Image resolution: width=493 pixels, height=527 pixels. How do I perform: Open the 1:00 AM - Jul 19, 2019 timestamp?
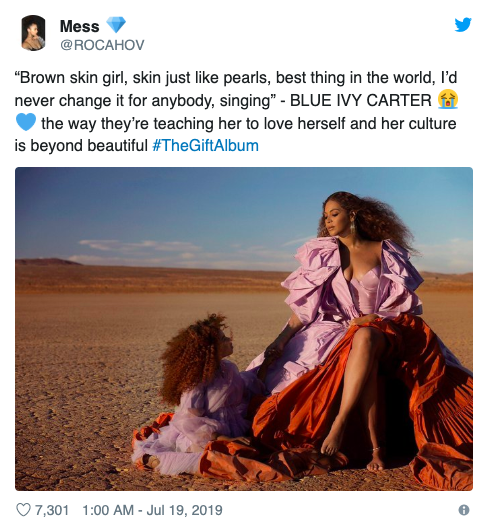[152, 510]
